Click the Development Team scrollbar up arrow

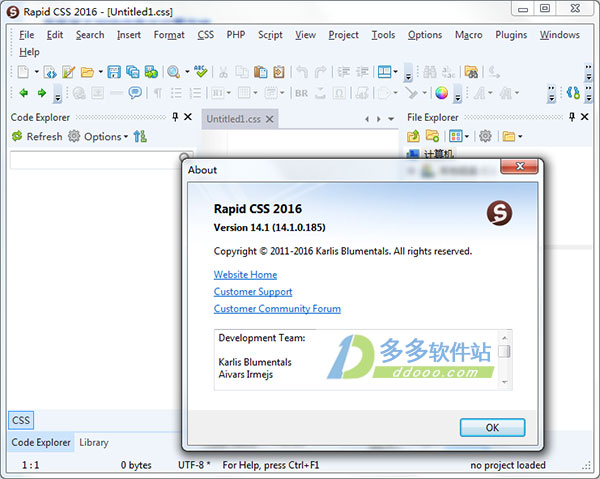coord(505,338)
